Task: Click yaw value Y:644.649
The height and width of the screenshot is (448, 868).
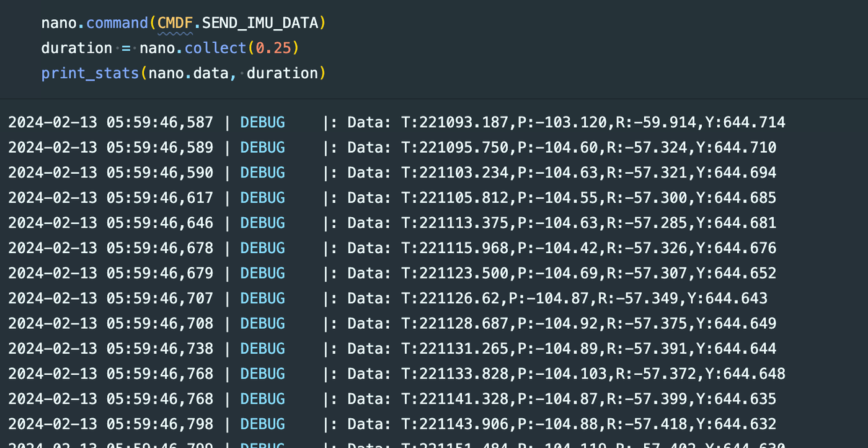Action: point(737,323)
